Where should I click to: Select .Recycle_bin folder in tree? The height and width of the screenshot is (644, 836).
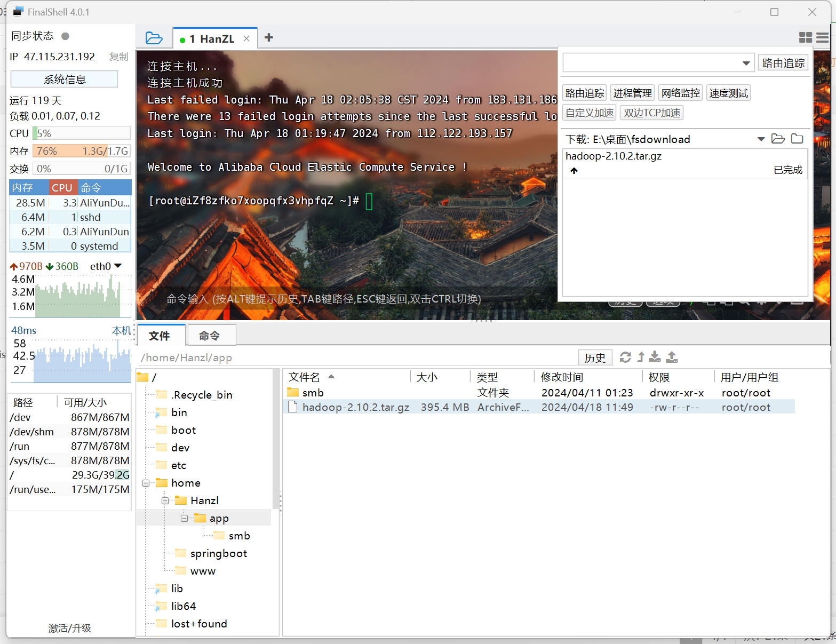[x=202, y=395]
